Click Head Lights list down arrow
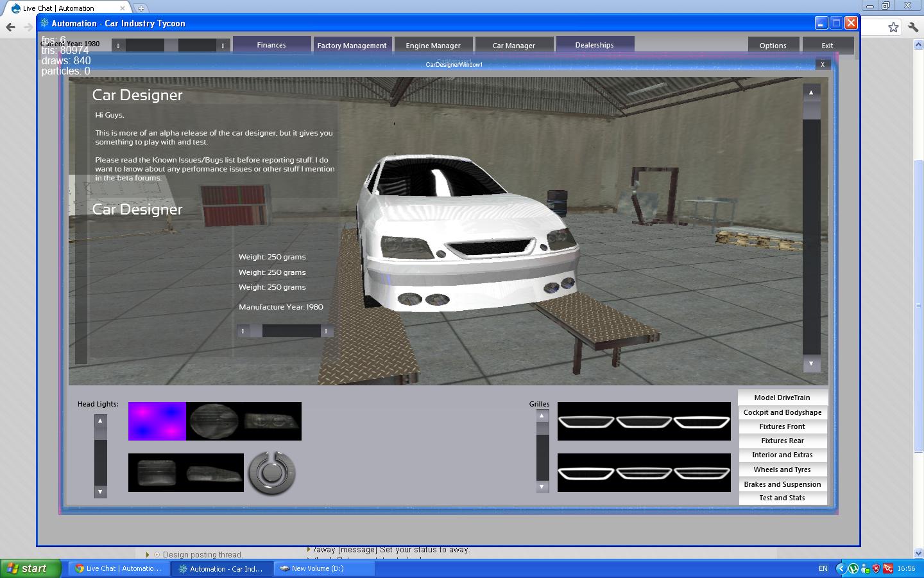Image resolution: width=924 pixels, height=578 pixels. [x=100, y=492]
